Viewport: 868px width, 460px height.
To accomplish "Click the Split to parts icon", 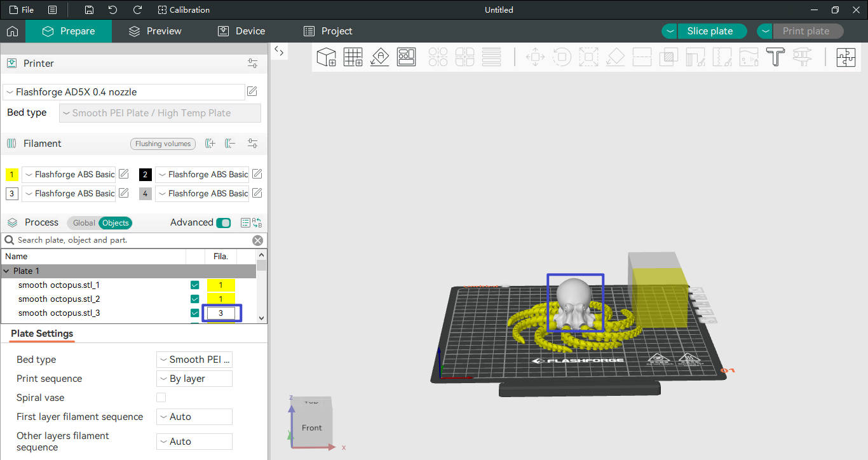I will 465,57.
